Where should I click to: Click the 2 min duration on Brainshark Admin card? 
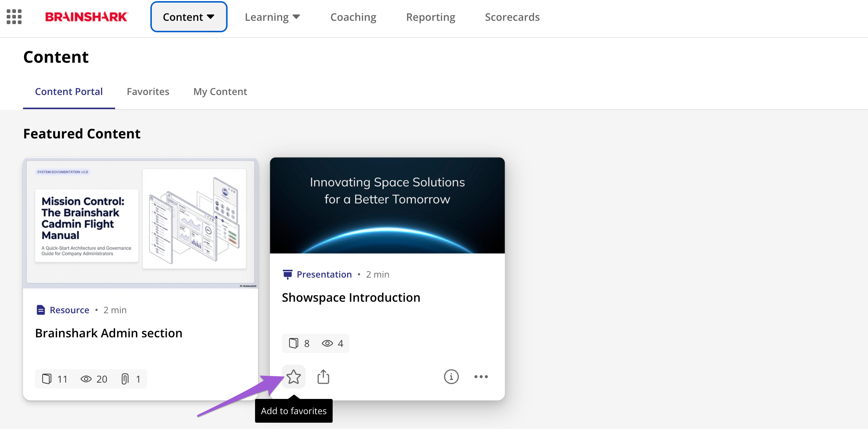click(115, 310)
